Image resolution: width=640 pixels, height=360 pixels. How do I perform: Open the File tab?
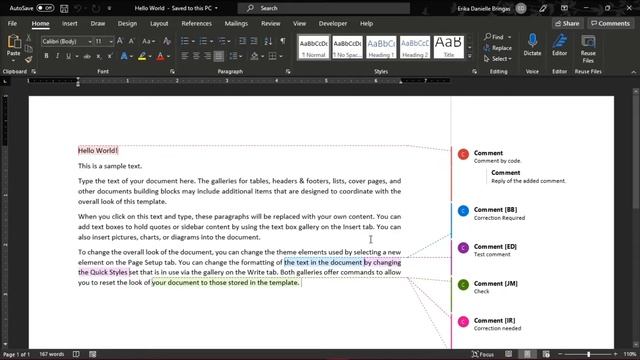tap(12, 23)
